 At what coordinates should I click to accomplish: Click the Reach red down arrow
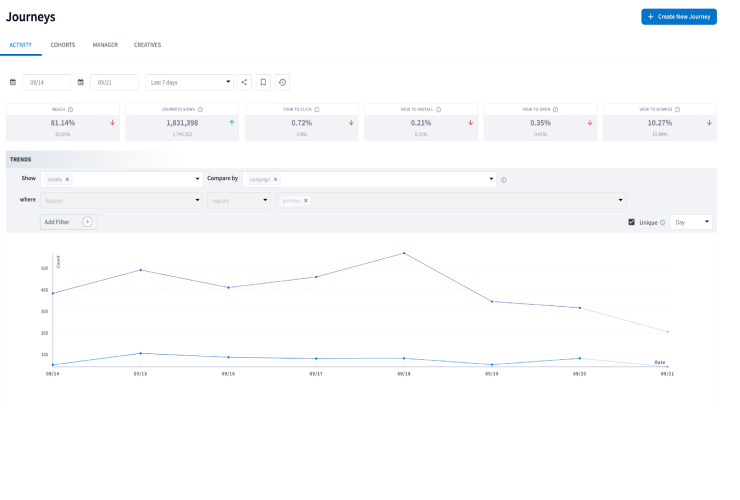pyautogui.click(x=112, y=123)
